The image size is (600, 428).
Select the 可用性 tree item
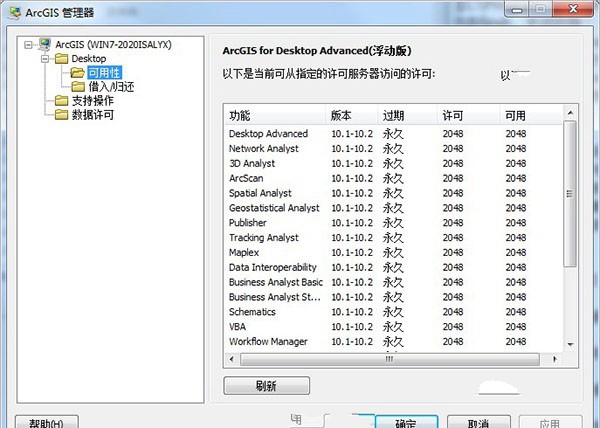click(104, 73)
